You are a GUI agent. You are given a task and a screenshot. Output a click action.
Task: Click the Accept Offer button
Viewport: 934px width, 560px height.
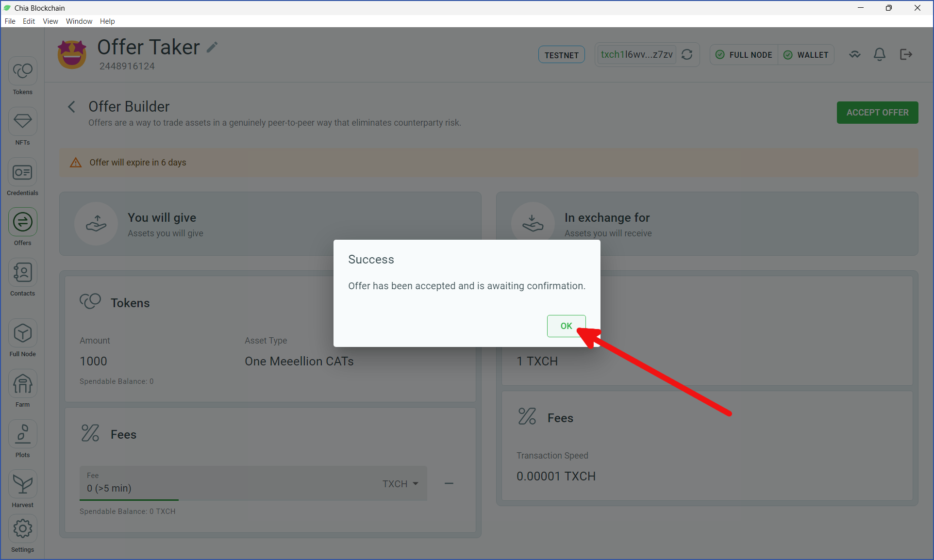[x=877, y=113]
